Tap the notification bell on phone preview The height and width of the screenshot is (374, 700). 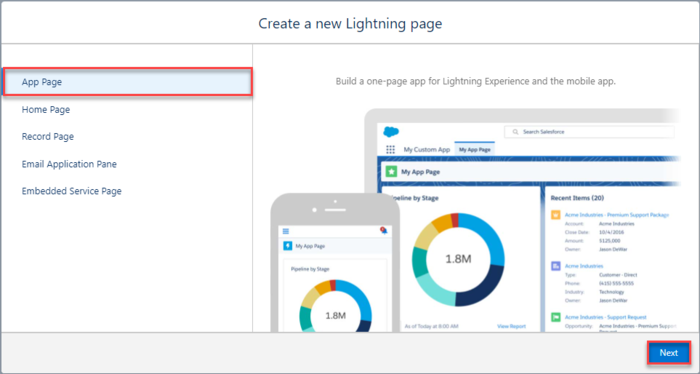pyautogui.click(x=383, y=230)
